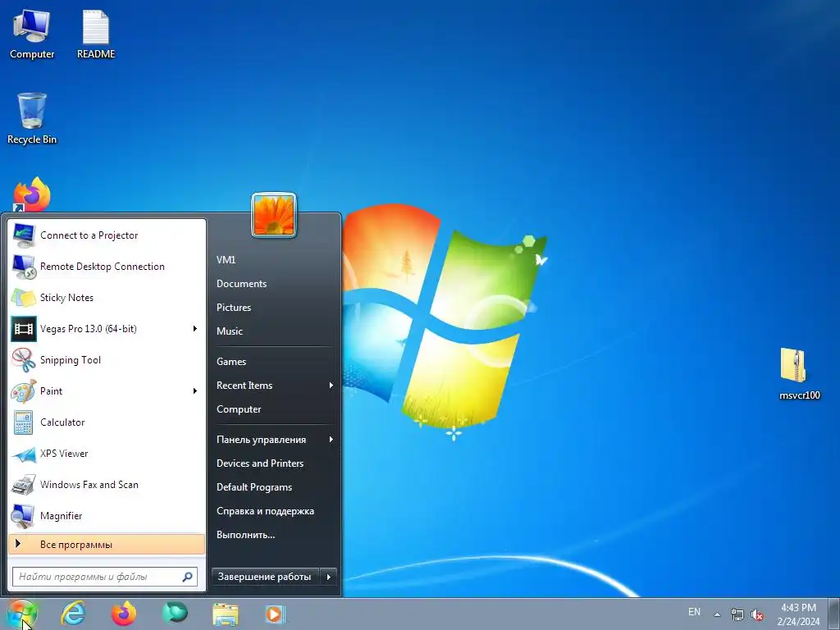This screenshot has width=840, height=630.
Task: Click the Sticky Notes icon
Action: point(23,297)
